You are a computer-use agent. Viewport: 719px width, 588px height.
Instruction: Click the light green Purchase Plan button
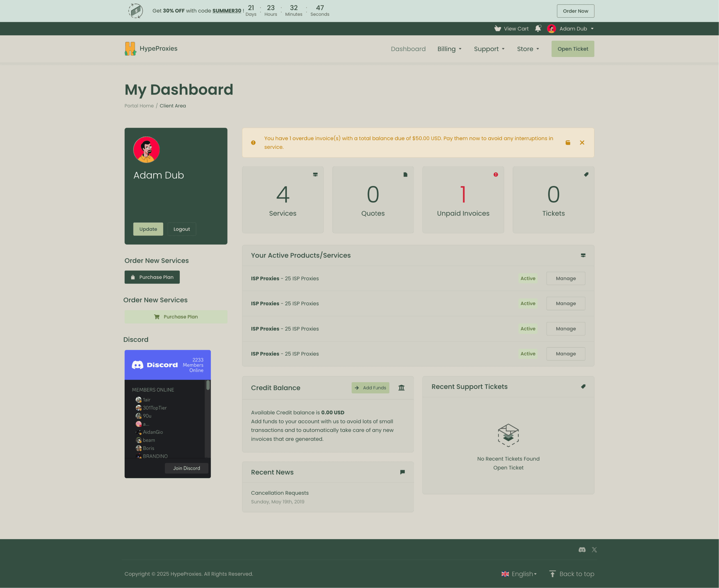pyautogui.click(x=176, y=317)
